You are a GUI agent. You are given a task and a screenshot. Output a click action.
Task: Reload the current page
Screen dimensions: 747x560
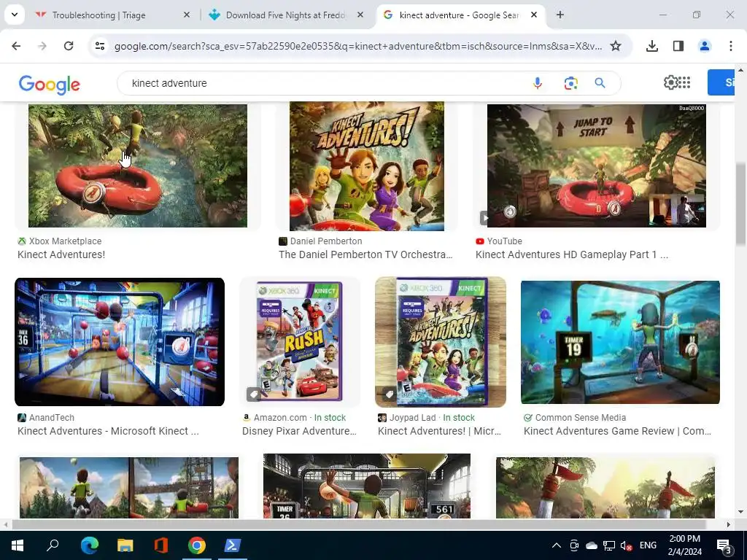pyautogui.click(x=69, y=46)
